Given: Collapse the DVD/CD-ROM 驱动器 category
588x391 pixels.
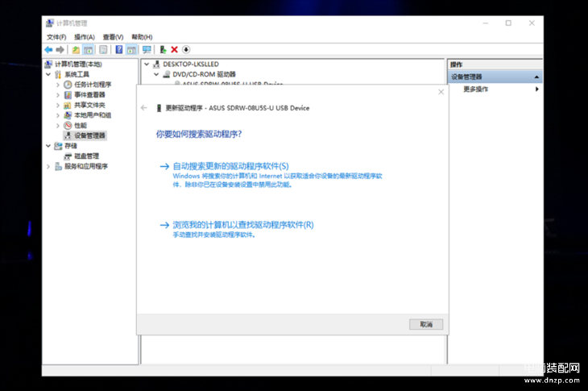Looking at the screenshot, I should (156, 74).
